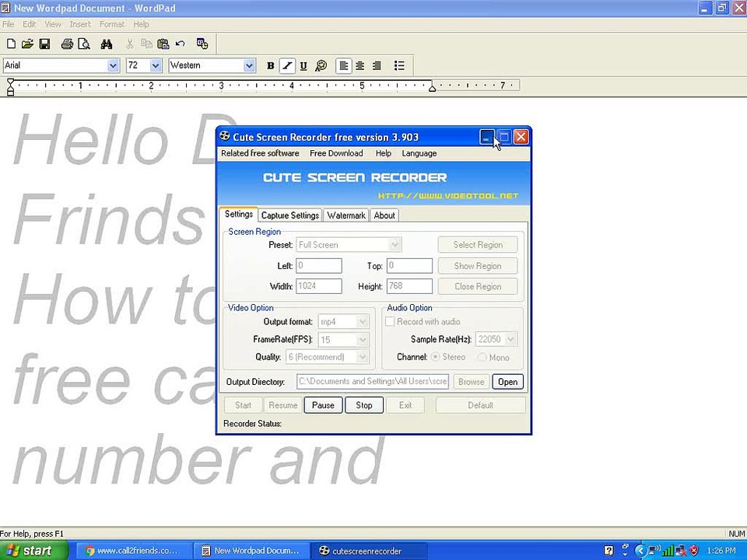Click the right indent marker on ruler
The image size is (747, 560).
pos(432,88)
